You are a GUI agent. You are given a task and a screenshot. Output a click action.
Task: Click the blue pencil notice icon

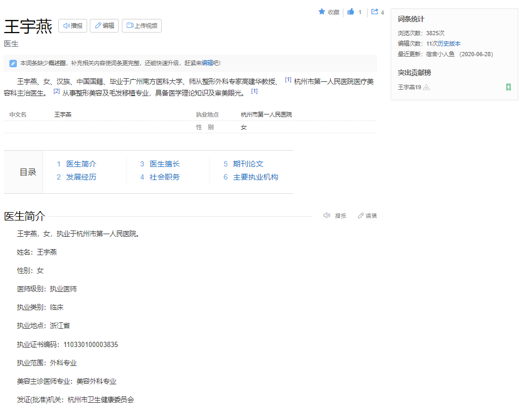click(x=13, y=64)
